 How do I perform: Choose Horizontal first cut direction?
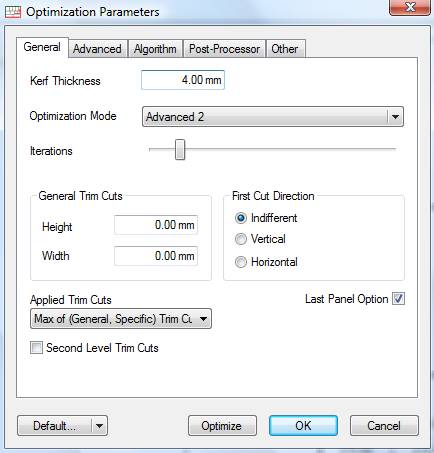[241, 262]
